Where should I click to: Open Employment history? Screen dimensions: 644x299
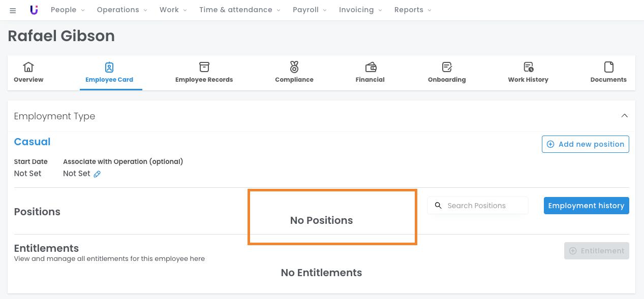[x=586, y=206]
